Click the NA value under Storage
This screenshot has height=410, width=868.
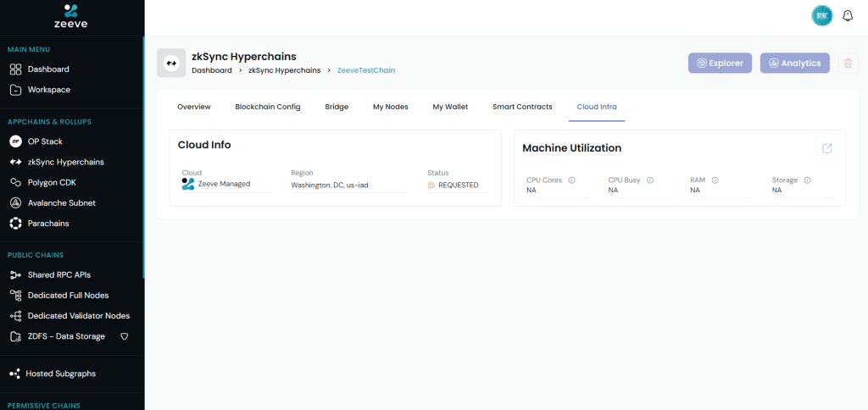click(776, 191)
